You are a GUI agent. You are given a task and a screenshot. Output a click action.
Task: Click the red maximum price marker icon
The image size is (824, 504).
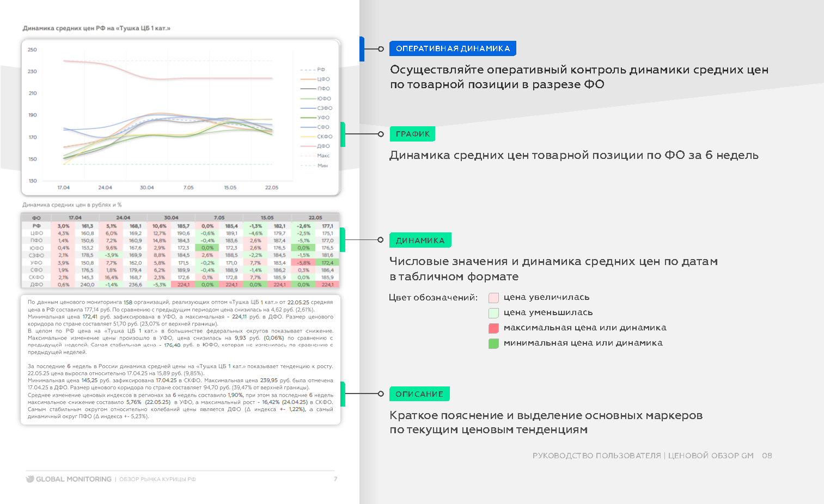[493, 328]
